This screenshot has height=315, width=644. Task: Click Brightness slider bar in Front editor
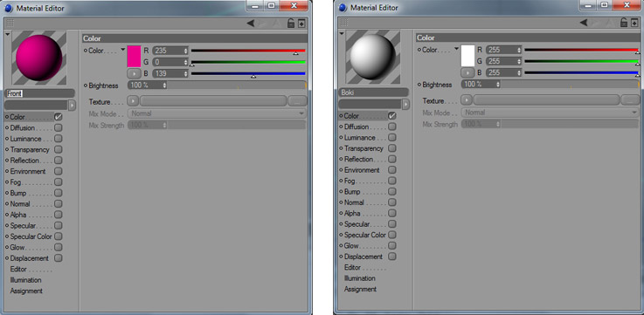[237, 86]
